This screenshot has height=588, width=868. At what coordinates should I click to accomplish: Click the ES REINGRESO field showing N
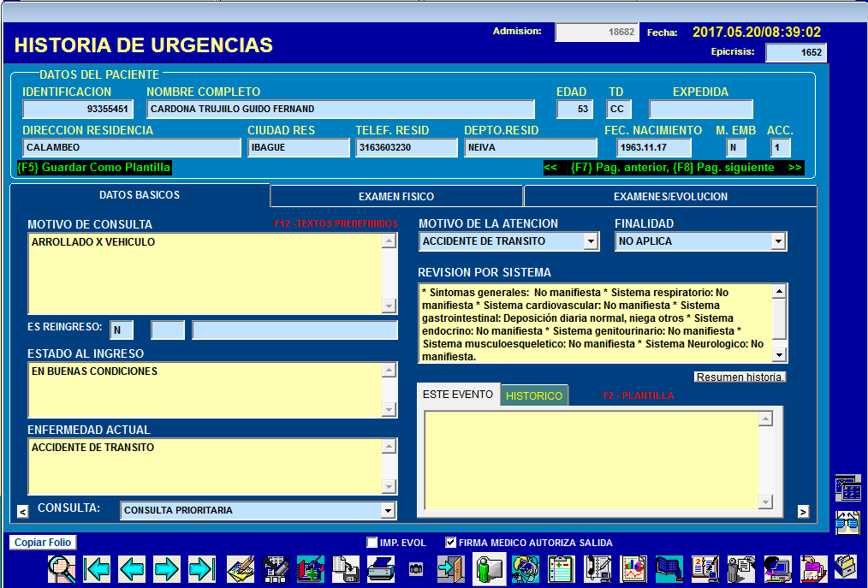point(122,330)
